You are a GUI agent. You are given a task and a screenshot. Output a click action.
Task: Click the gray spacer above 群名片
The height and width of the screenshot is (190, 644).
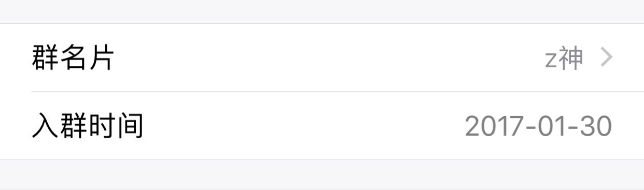tap(322, 11)
